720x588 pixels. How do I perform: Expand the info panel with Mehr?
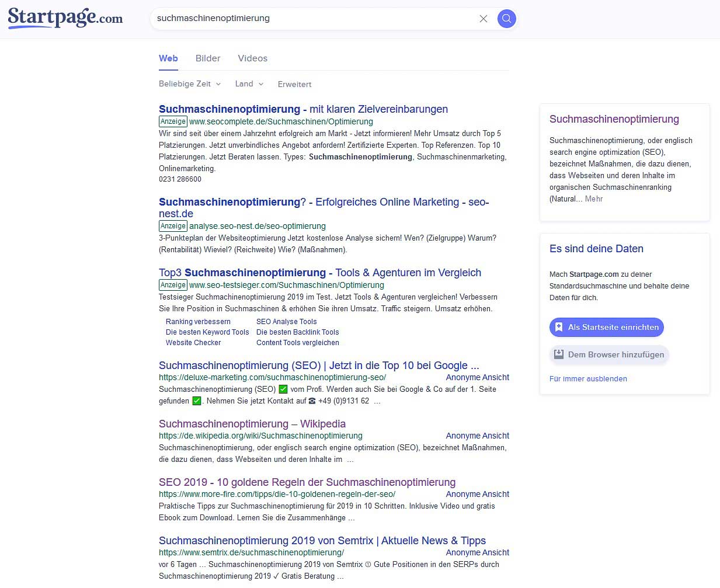pos(594,199)
